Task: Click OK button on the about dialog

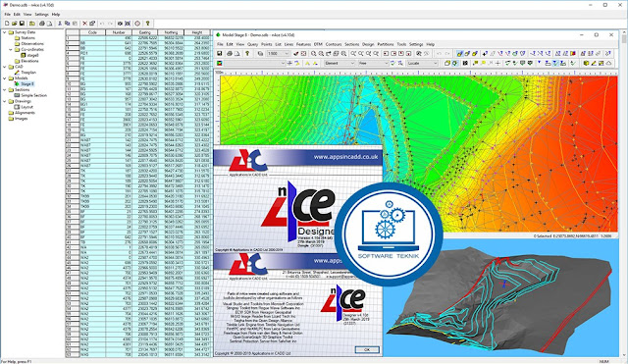Action: coord(366,349)
